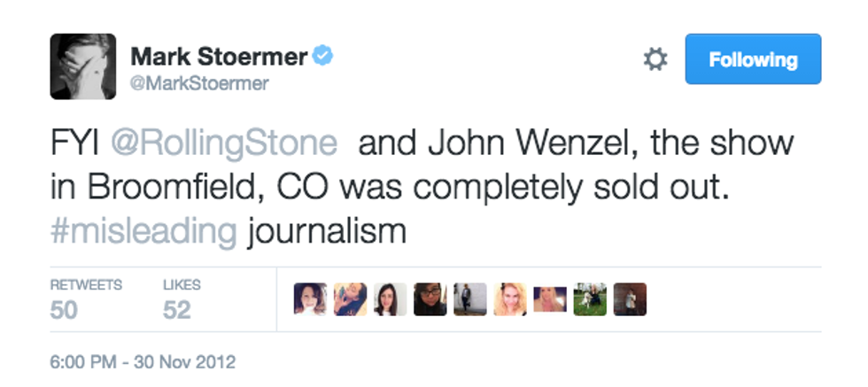Open the @MarkStoermer handle link
Screen dimensions: 868x387
(x=199, y=84)
